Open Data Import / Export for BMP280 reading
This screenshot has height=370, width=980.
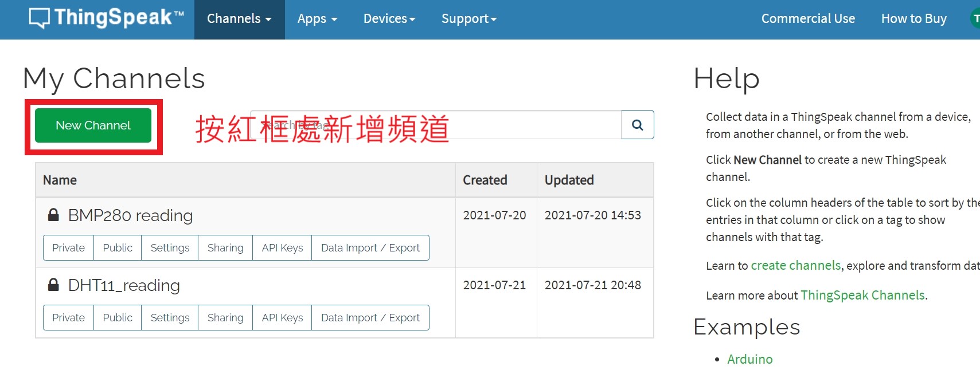click(370, 248)
